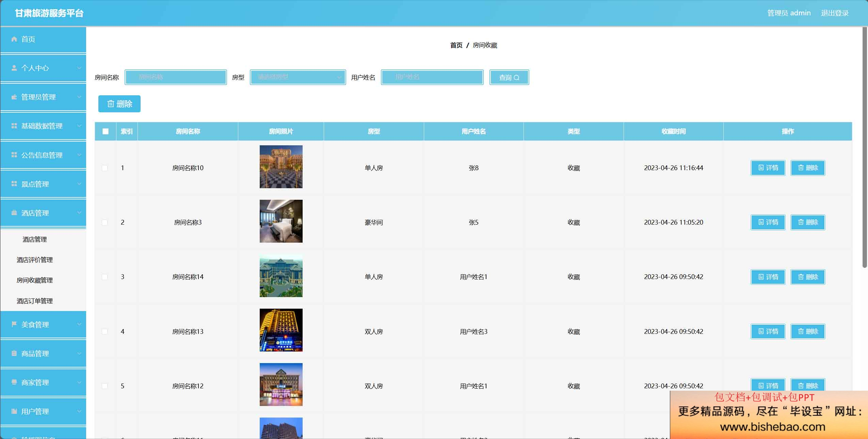The width and height of the screenshot is (868, 439).
Task: Go to 首页 in sidebar
Action: tap(43, 39)
